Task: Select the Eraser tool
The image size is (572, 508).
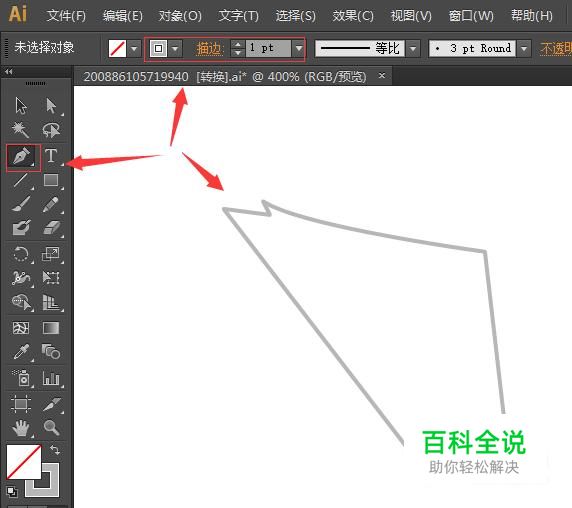Action: click(x=51, y=228)
